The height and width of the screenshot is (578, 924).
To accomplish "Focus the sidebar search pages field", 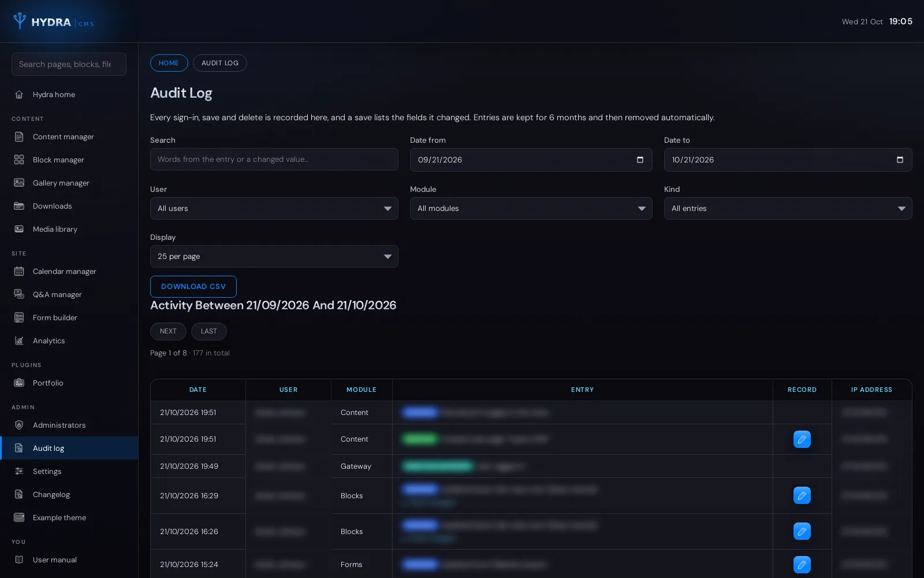I will [69, 64].
